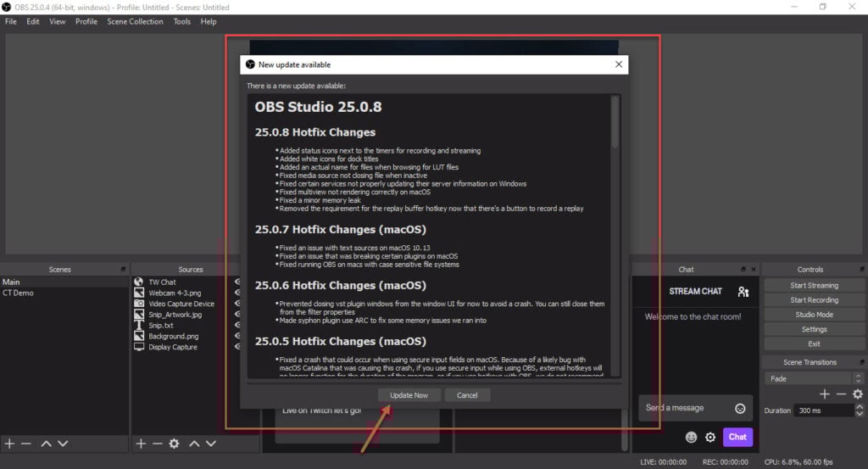Open emoji picker in message box

[740, 409]
